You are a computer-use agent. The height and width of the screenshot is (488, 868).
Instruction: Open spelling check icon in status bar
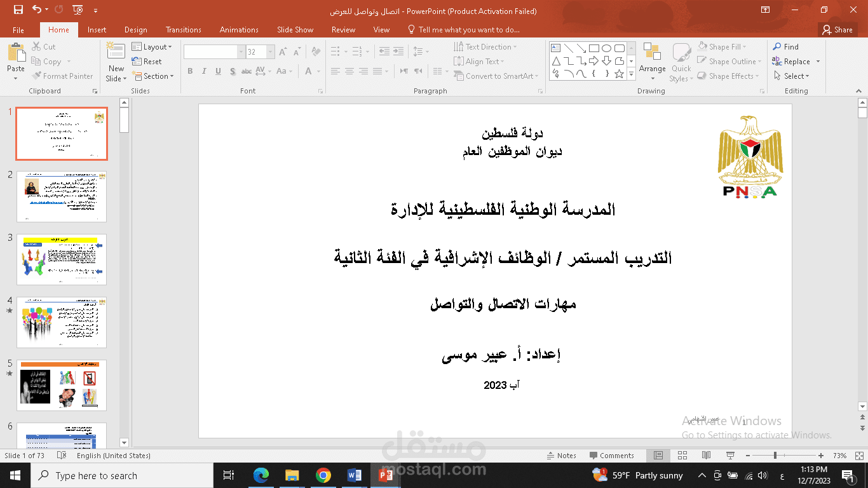[x=62, y=456]
